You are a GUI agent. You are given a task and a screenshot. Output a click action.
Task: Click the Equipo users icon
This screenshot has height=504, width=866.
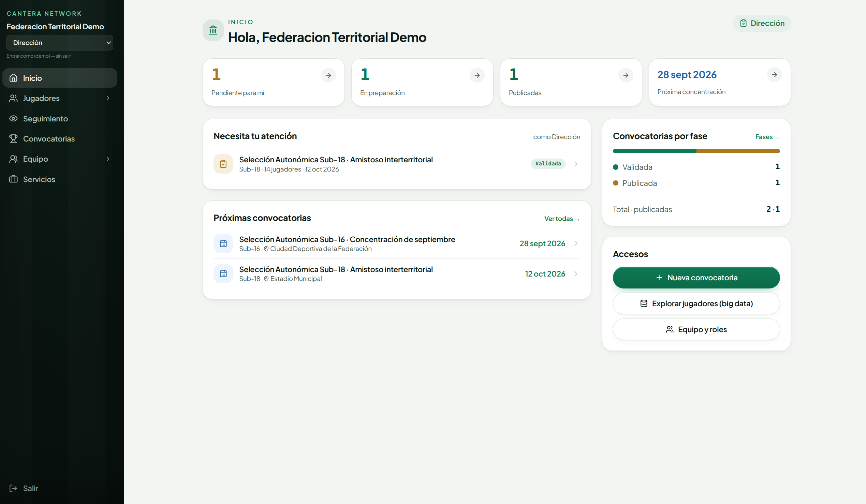click(x=13, y=159)
